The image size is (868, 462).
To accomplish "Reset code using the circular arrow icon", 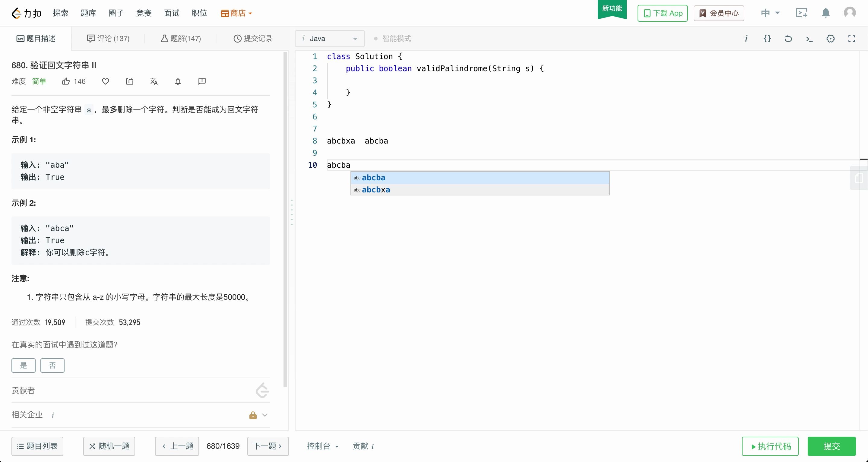I will click(x=788, y=38).
